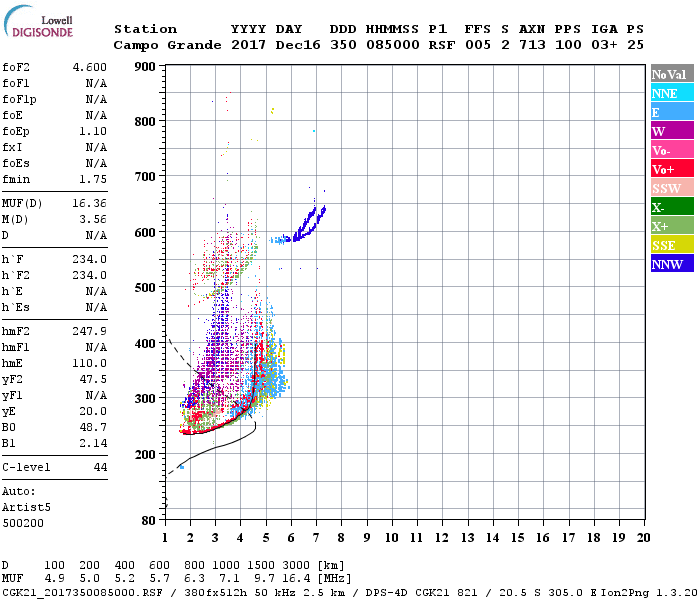The width and height of the screenshot is (700, 600).
Task: Click the Campo Grande station name
Action: pos(167,45)
